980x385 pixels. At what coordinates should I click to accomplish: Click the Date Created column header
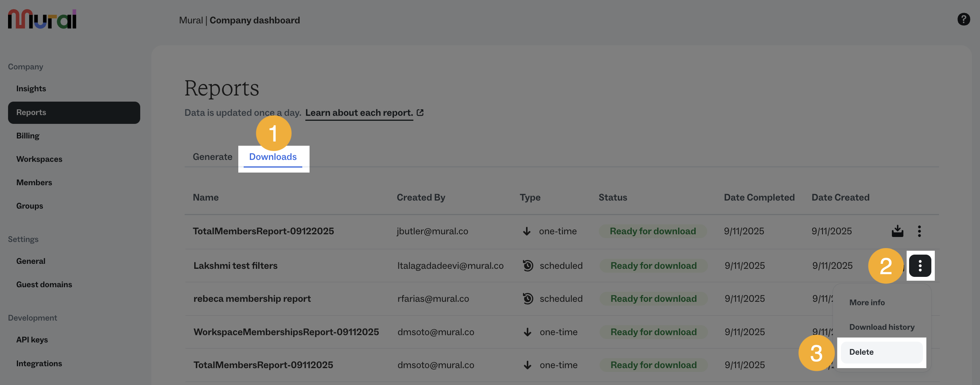click(x=840, y=197)
